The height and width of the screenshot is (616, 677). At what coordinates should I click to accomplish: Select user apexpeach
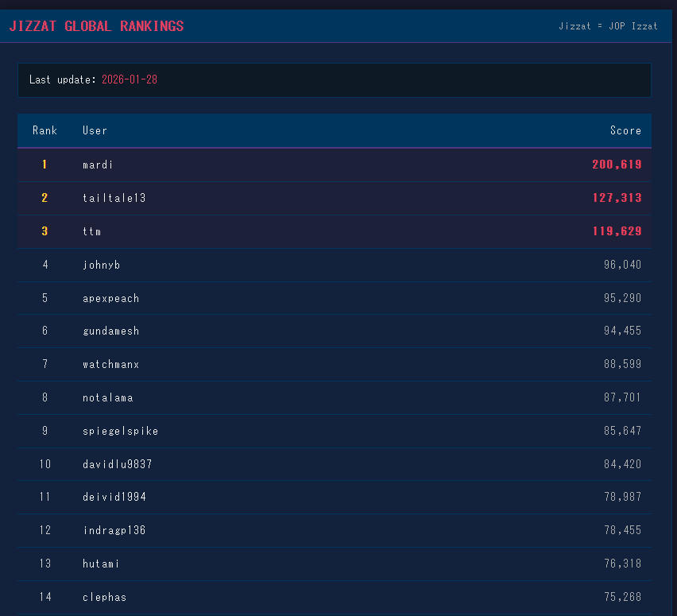(110, 299)
